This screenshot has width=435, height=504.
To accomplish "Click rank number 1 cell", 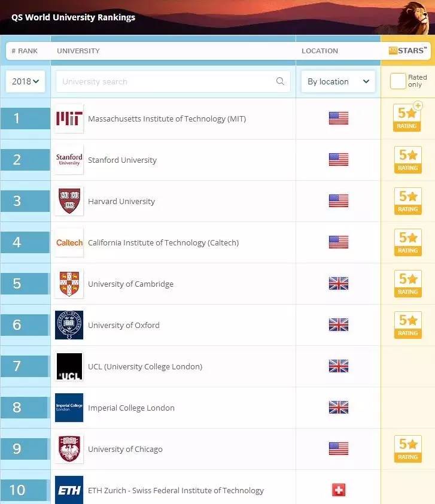I will pyautogui.click(x=25, y=119).
